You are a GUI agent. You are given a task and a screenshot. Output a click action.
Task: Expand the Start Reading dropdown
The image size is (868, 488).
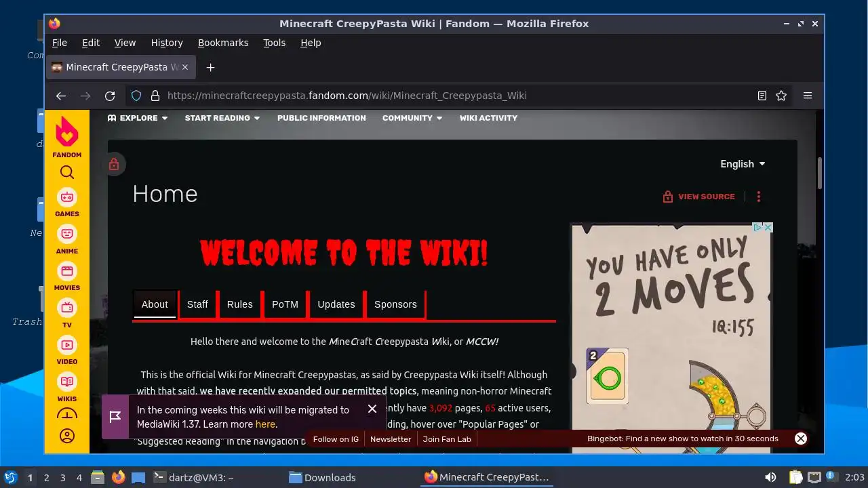[x=222, y=118]
